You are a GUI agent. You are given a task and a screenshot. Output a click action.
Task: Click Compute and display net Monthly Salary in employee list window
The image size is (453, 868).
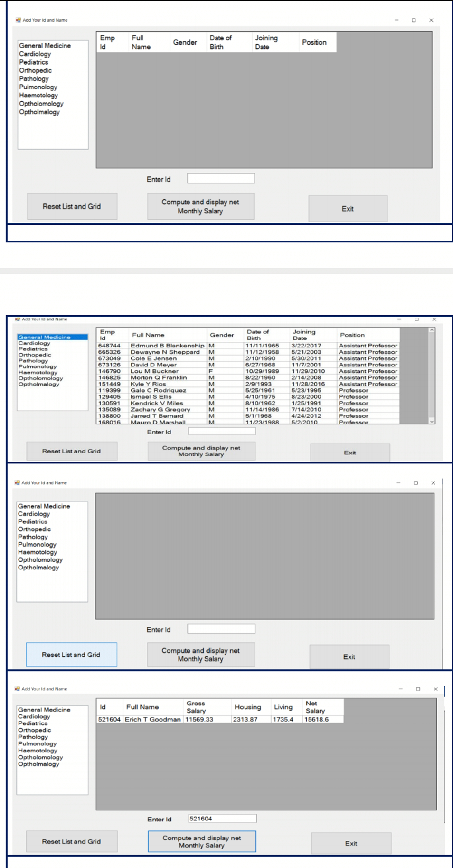click(x=201, y=451)
